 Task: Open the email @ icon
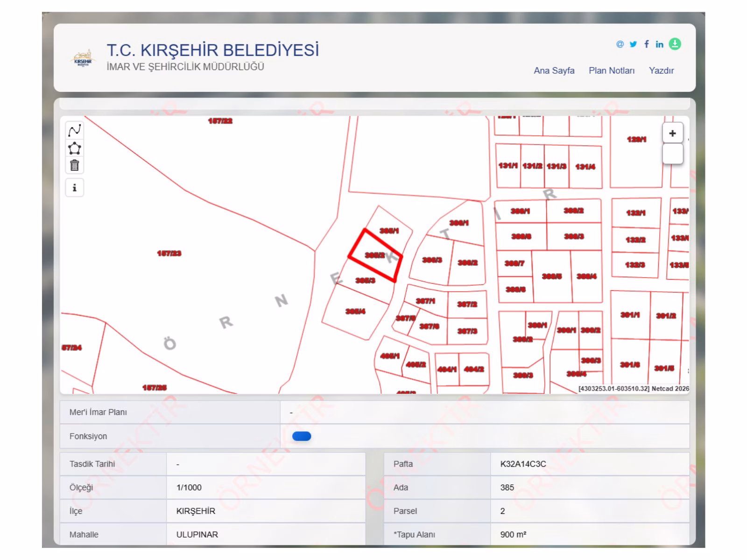(620, 44)
